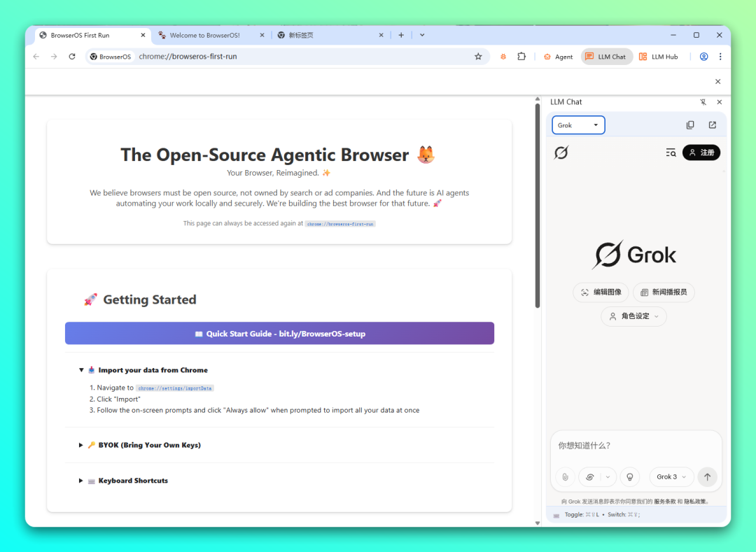The image size is (756, 552).
Task: Click the copy icon in LLM Chat header
Action: [690, 125]
